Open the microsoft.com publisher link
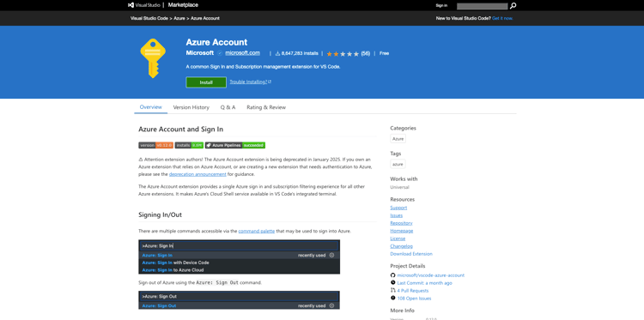Screen dimensions: 644x320 [242, 53]
